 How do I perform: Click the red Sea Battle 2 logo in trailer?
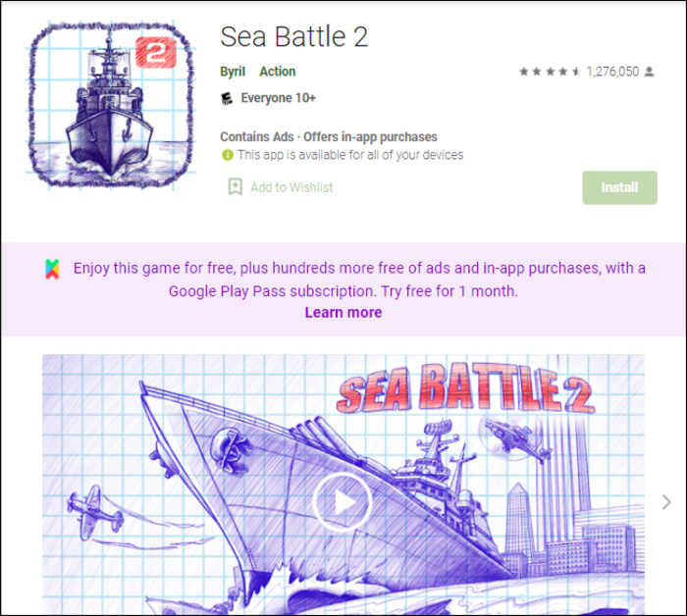466,388
